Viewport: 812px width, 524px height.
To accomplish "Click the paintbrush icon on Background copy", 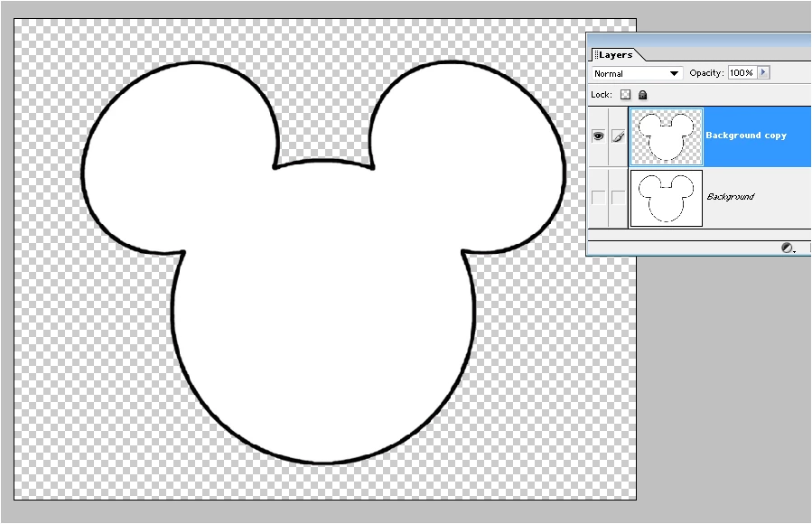I will point(619,136).
